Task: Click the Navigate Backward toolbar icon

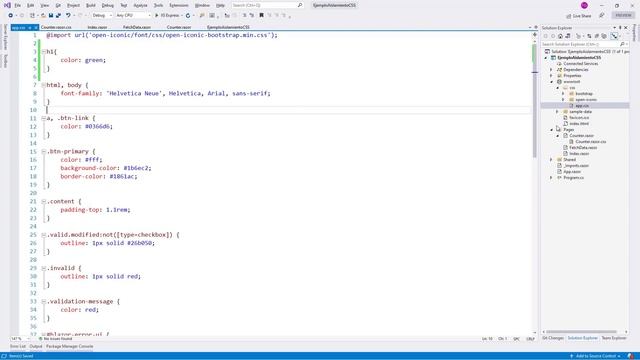Action: 11,16
